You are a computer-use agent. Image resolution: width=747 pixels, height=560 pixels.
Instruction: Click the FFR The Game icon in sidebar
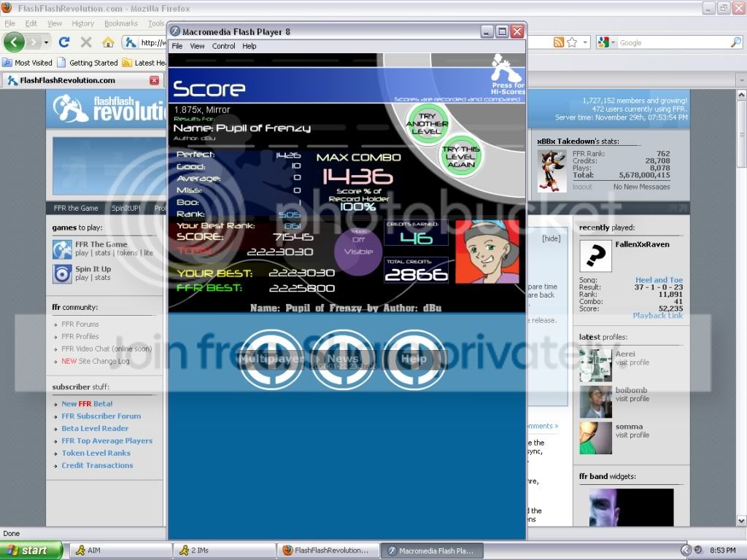(62, 249)
